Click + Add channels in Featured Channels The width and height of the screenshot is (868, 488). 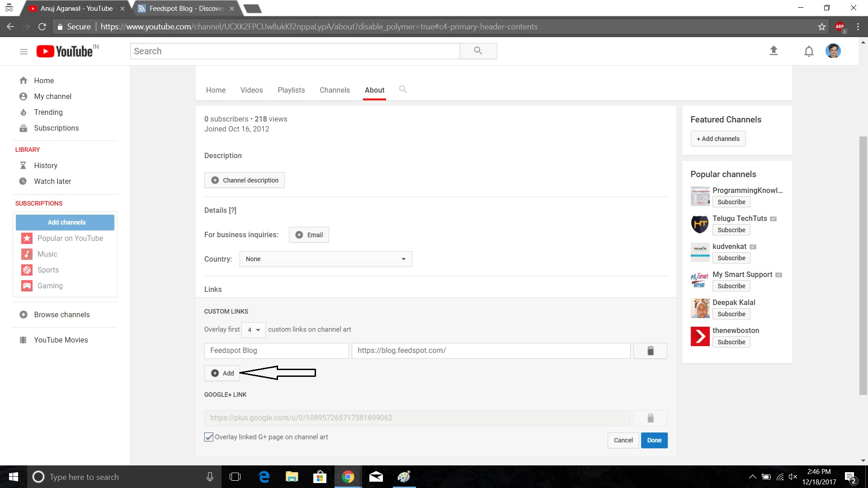tap(718, 139)
